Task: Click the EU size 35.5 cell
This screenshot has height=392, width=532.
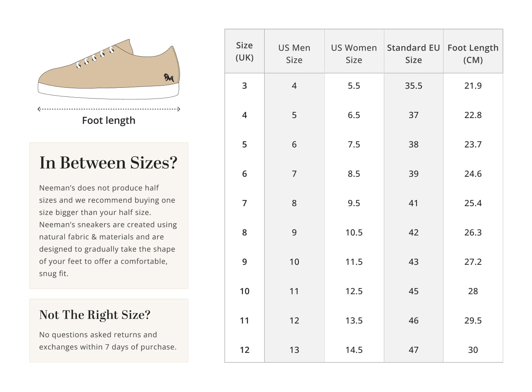Action: coord(413,86)
